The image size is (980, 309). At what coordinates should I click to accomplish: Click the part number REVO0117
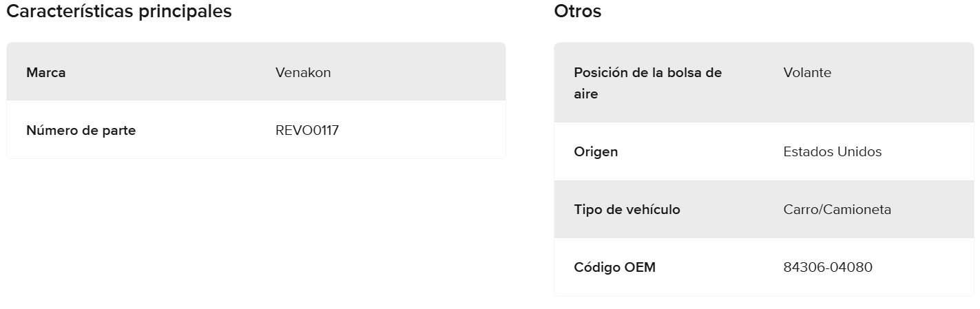coord(307,130)
